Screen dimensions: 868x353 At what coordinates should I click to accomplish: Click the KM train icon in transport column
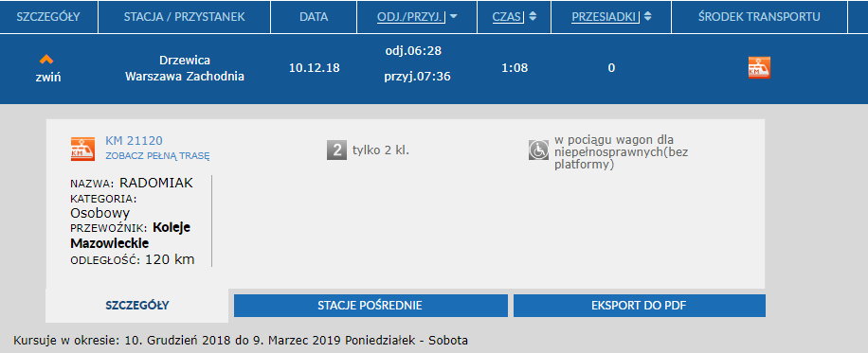click(x=759, y=67)
